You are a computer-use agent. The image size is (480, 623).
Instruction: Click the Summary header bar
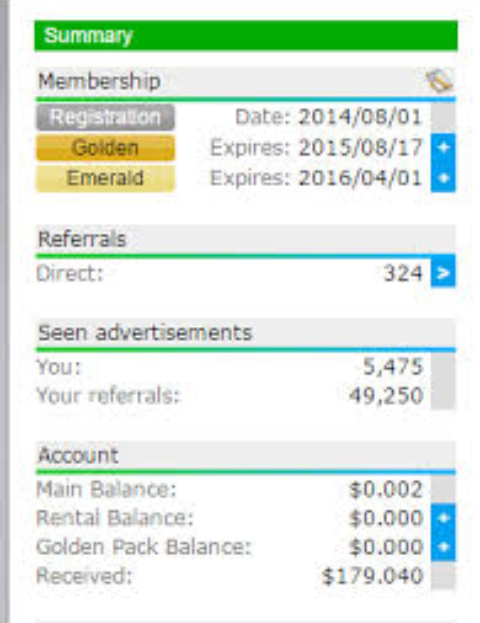(x=246, y=36)
